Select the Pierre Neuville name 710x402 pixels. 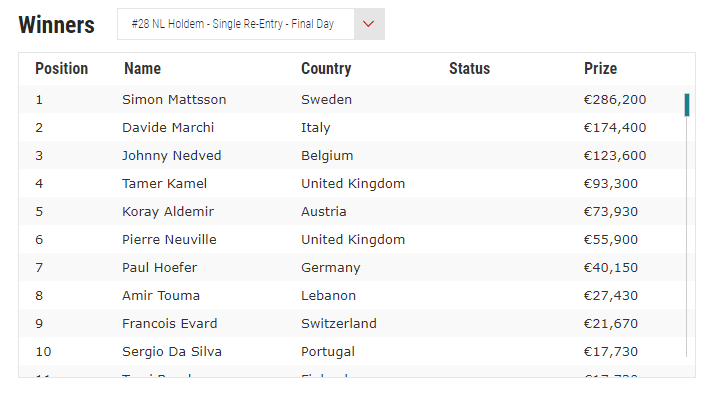tap(169, 239)
